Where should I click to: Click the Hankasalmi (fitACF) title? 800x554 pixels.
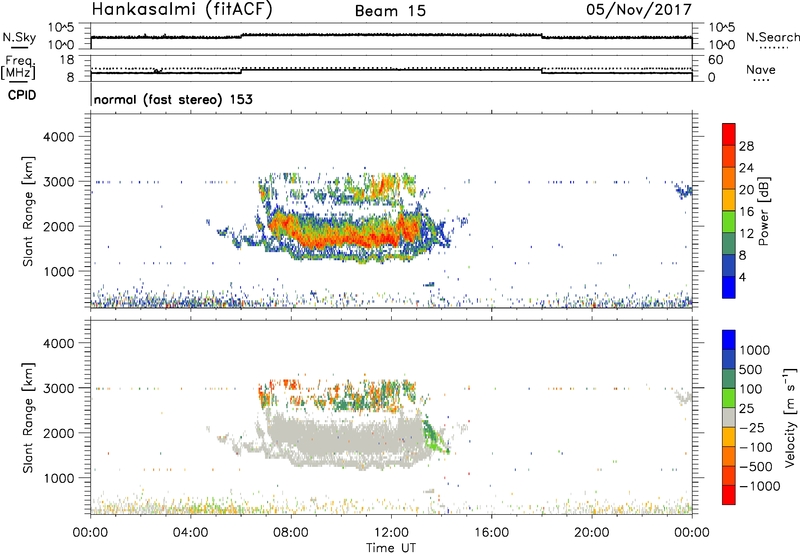[x=182, y=10]
